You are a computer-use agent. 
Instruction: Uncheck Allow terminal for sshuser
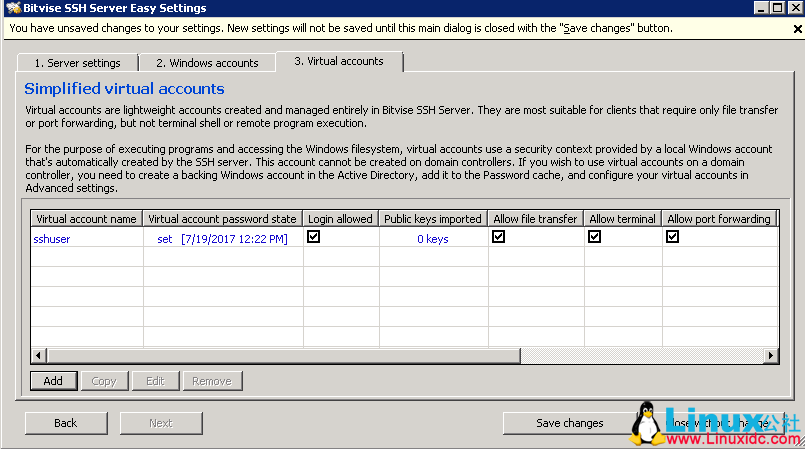(595, 237)
